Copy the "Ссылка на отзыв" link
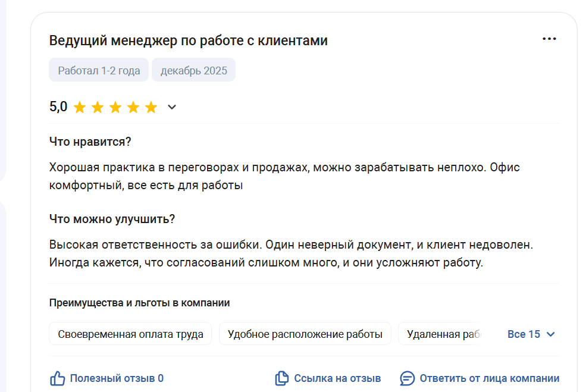 pyautogui.click(x=337, y=378)
